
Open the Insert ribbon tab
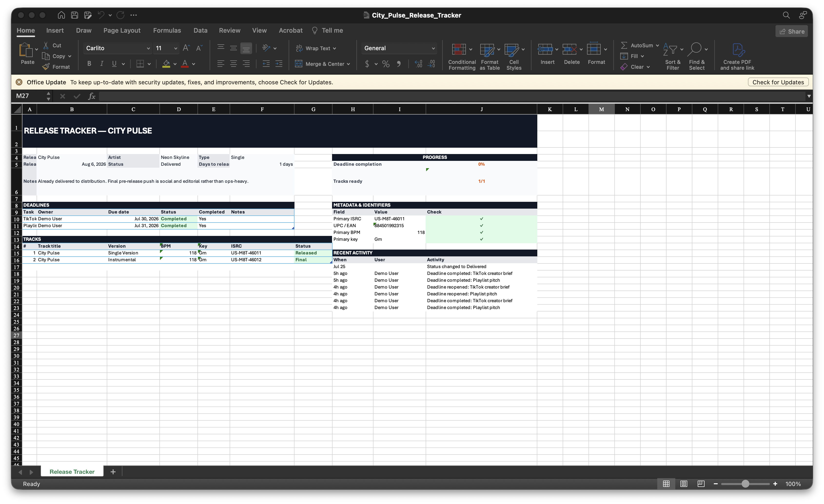point(55,30)
